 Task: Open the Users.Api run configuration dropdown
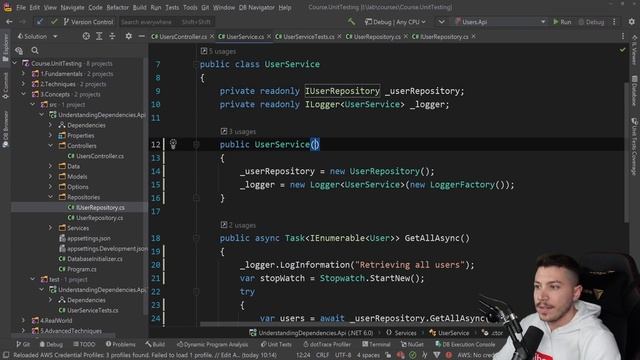(x=500, y=22)
